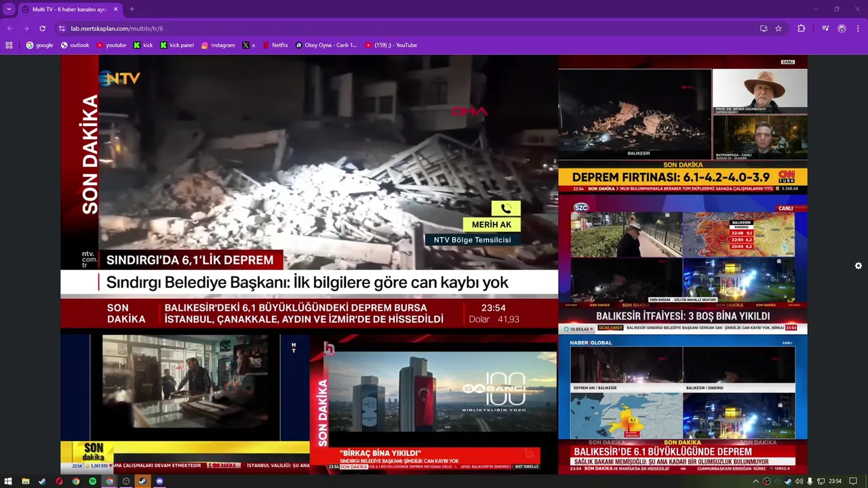Open File Explorer from taskbar
Screen dimensions: 868x488
26,481
